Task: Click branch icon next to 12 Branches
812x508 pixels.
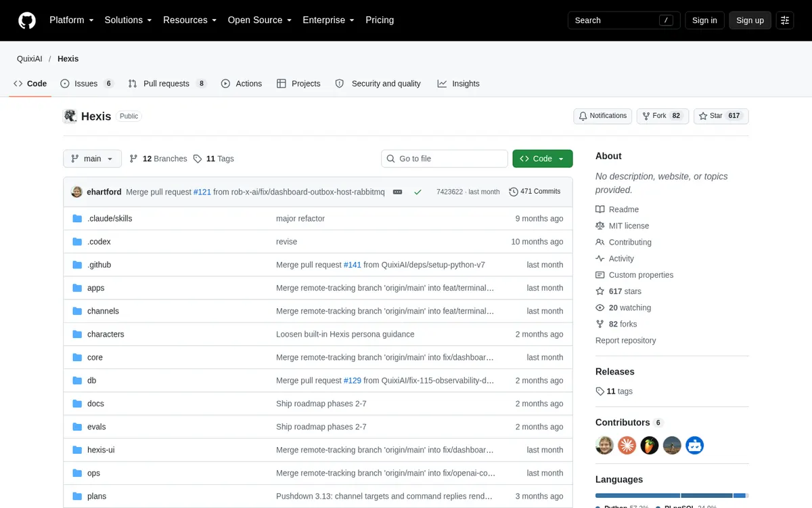Action: pyautogui.click(x=134, y=158)
